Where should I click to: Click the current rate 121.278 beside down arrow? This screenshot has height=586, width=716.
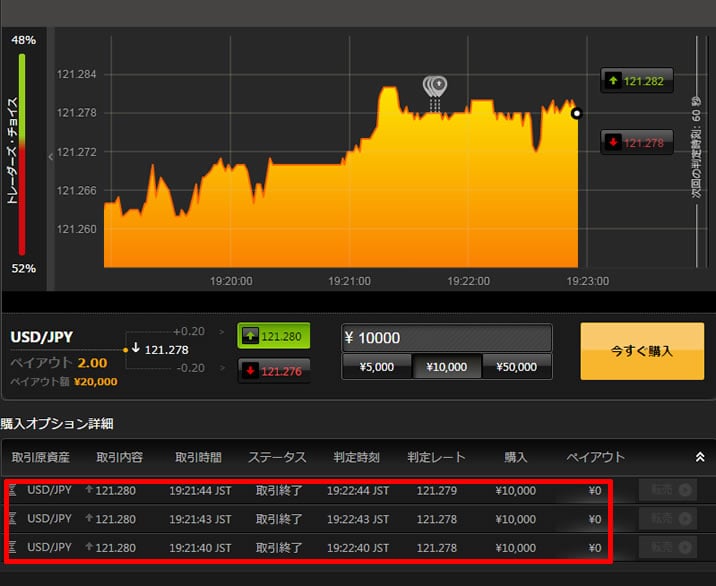(x=166, y=350)
